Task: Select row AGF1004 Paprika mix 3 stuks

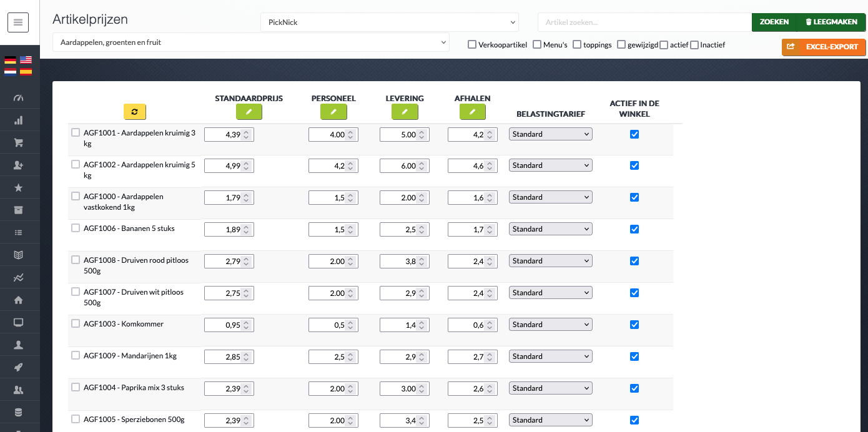Action: coord(76,387)
